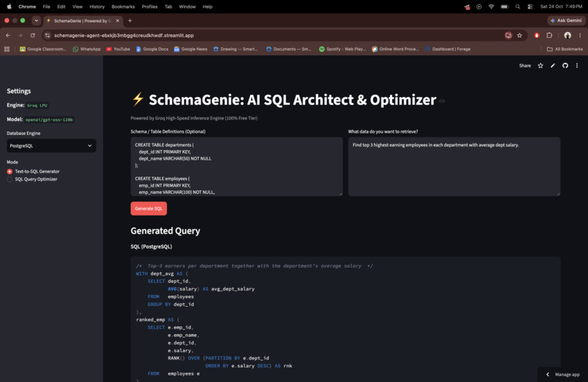Screen dimensions: 588x382
Task: Click the link anchor icon beside the title
Action: (x=442, y=101)
